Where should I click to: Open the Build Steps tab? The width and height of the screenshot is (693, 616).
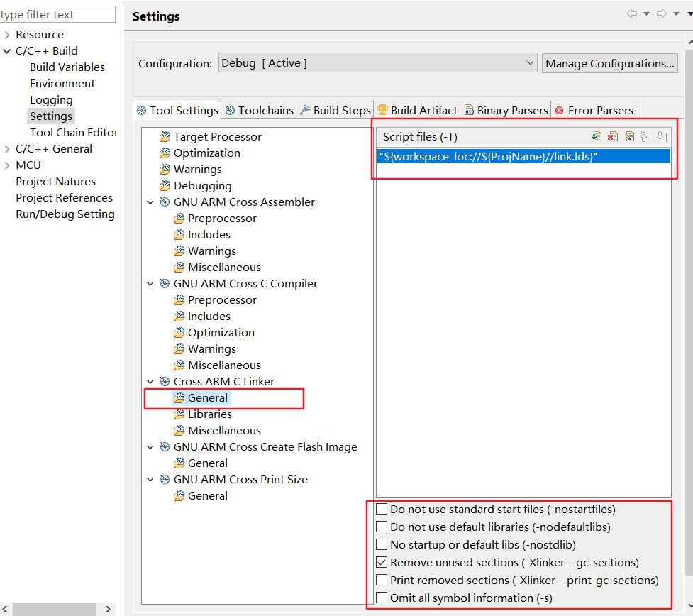[x=336, y=110]
